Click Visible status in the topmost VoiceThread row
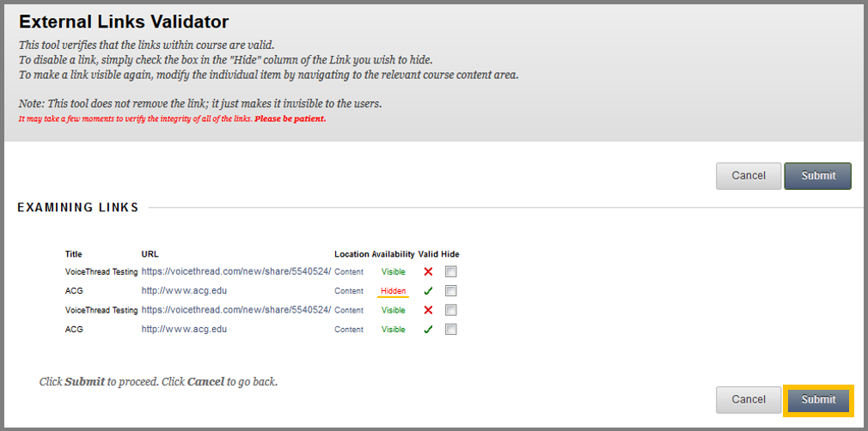868x431 pixels. (x=393, y=272)
